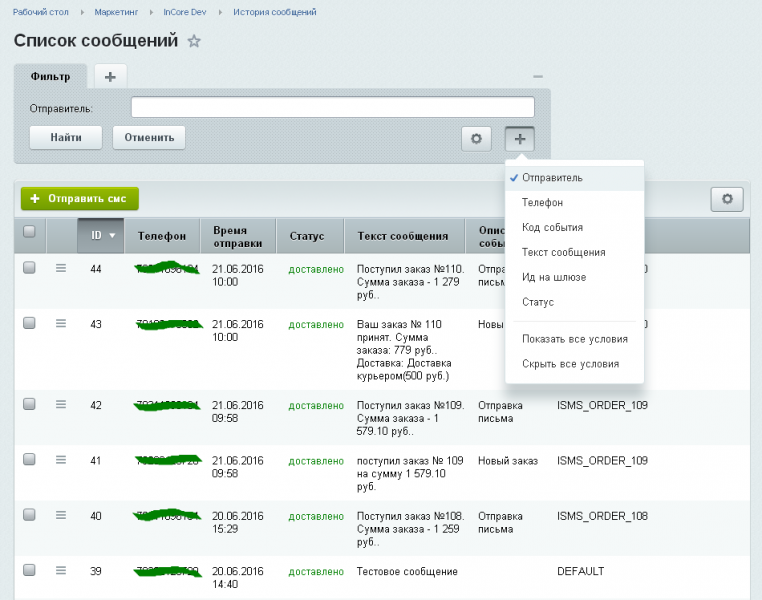Choose "Показать все условия" menu option
The image size is (762, 600).
coord(574,339)
